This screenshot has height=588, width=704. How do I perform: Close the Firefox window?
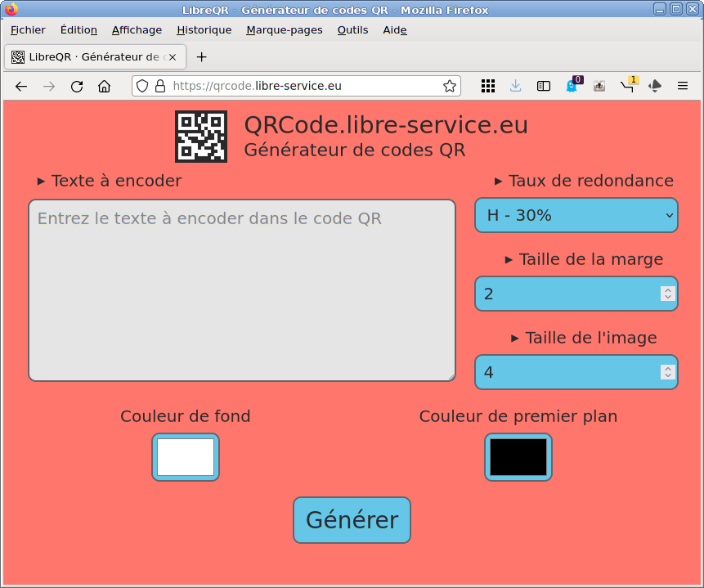[693, 9]
